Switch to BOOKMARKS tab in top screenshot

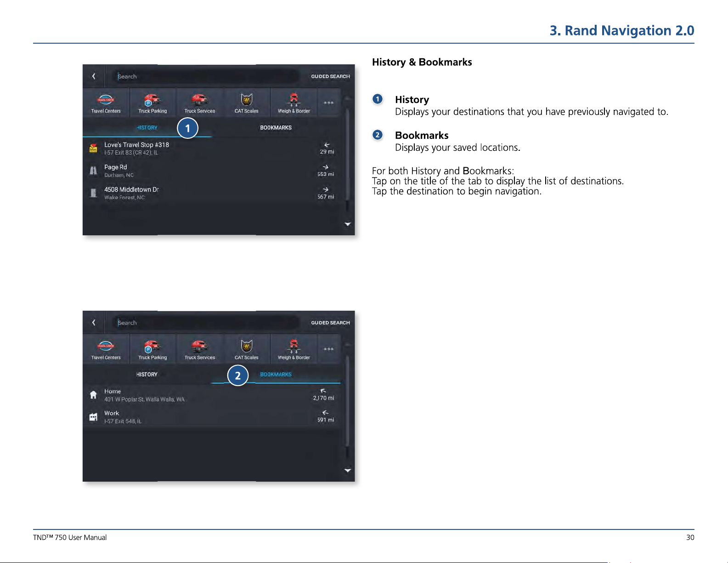click(x=276, y=128)
